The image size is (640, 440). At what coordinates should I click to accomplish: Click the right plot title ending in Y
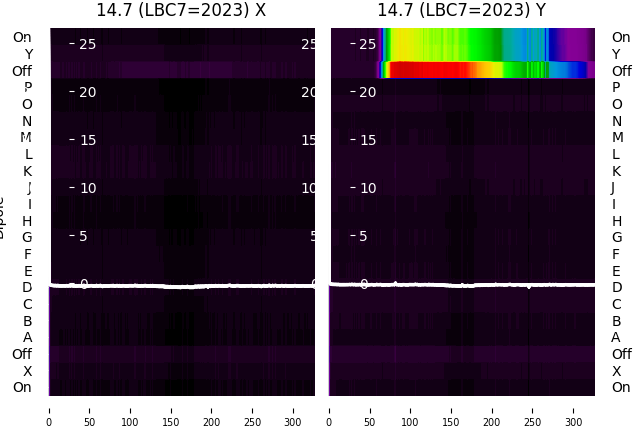[x=461, y=10]
